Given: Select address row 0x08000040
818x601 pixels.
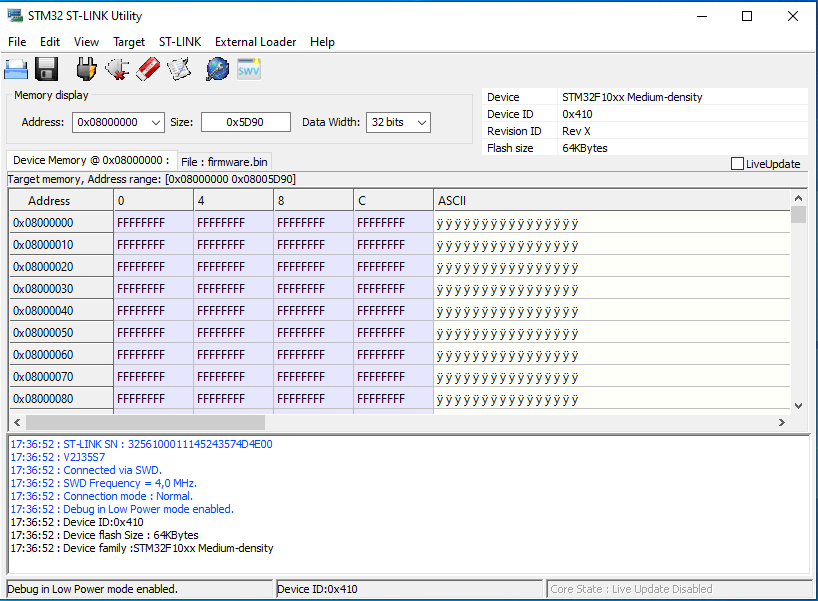Looking at the screenshot, I should click(61, 310).
